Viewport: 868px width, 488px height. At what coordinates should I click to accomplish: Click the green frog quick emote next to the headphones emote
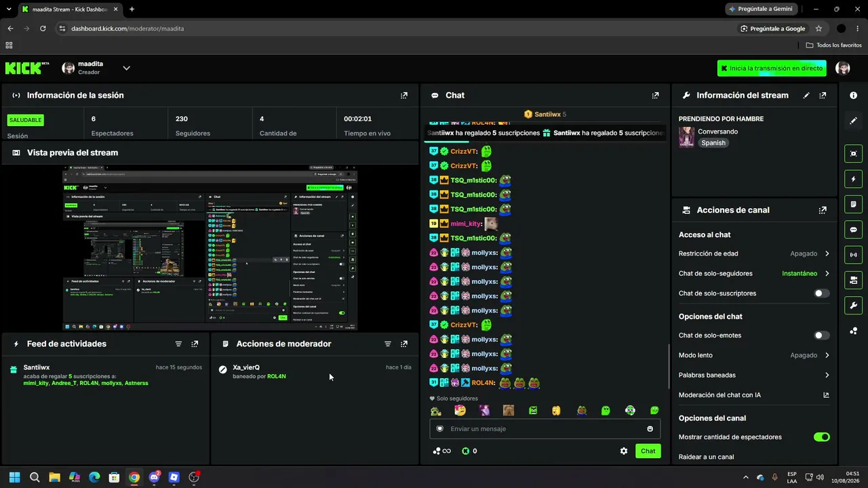point(606,410)
